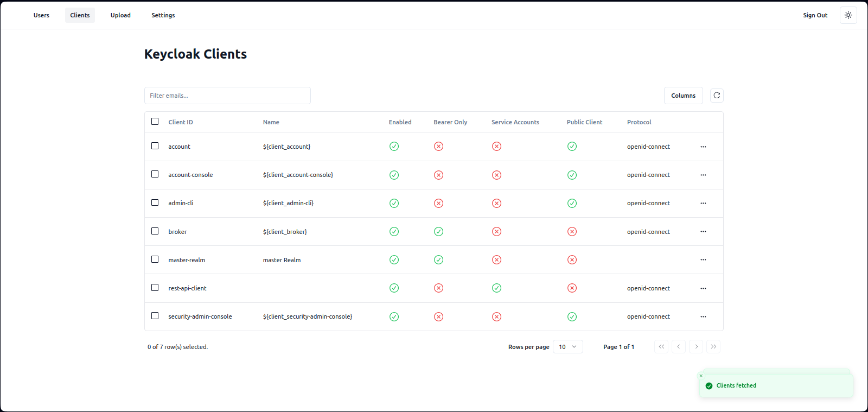Click the Enabled check icon for account
This screenshot has width=868, height=412.
[x=394, y=147]
